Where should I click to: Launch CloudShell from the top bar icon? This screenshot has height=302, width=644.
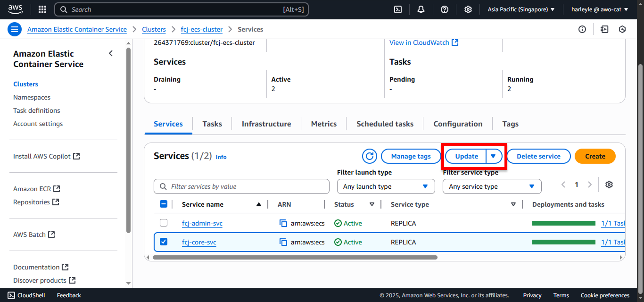(398, 9)
